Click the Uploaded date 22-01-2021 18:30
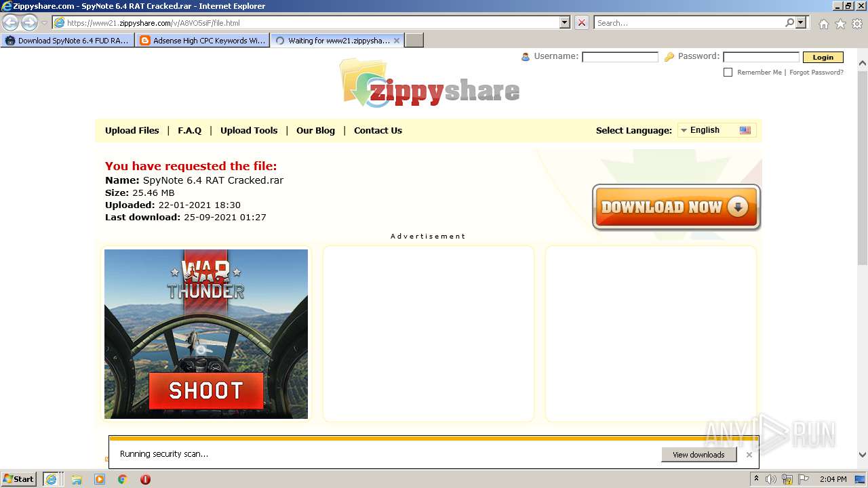The image size is (868, 488). [199, 205]
